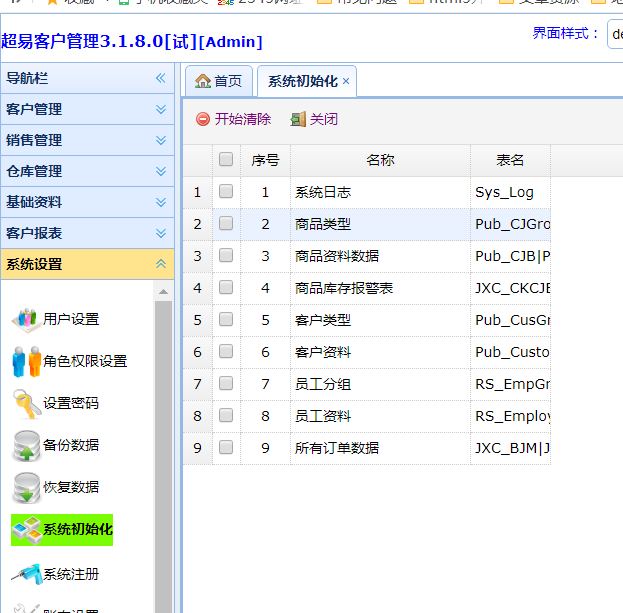This screenshot has height=613, width=623.
Task: Open 系统初始化 blocks icon
Action: (x=27, y=530)
